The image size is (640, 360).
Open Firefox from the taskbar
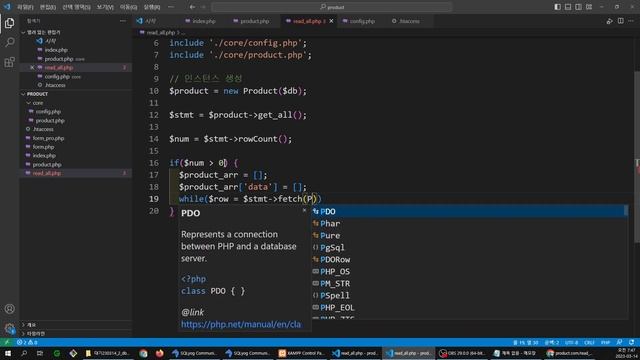[159, 353]
